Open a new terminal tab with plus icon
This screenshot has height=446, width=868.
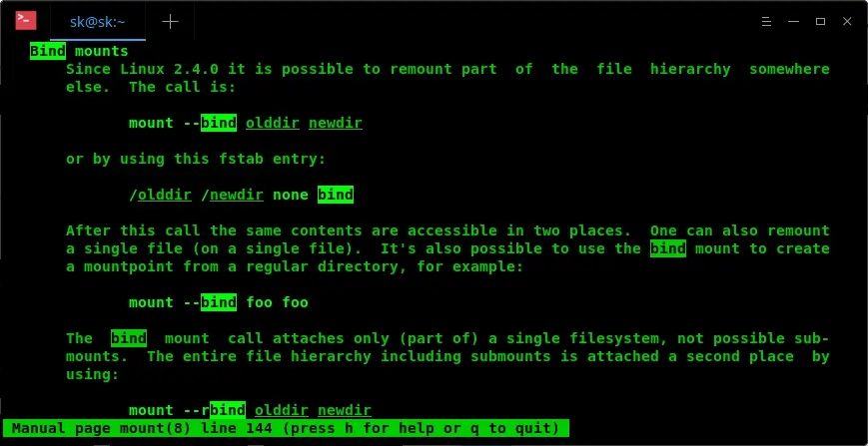[x=170, y=22]
